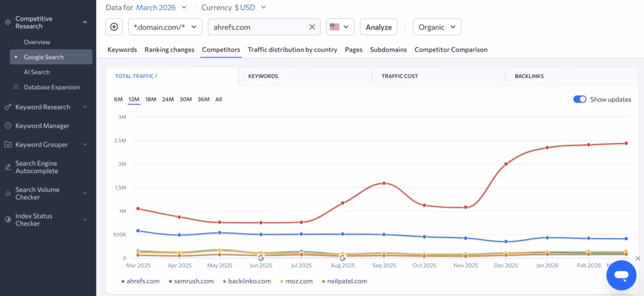Click ahrefs.com data point at Mar 2025

(138, 231)
